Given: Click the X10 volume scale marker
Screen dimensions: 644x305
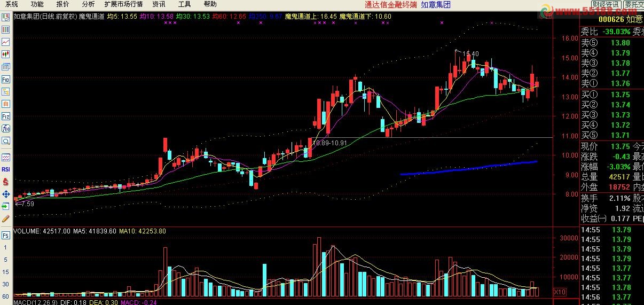Looking at the screenshot, I should pos(560,292).
